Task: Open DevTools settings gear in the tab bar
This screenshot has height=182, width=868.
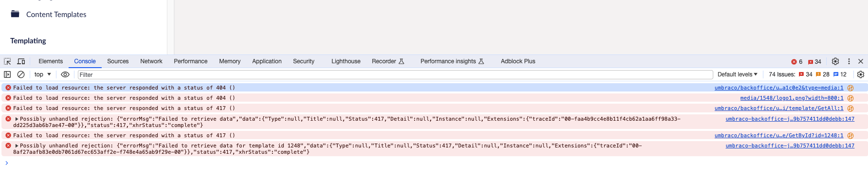Action: [x=835, y=61]
